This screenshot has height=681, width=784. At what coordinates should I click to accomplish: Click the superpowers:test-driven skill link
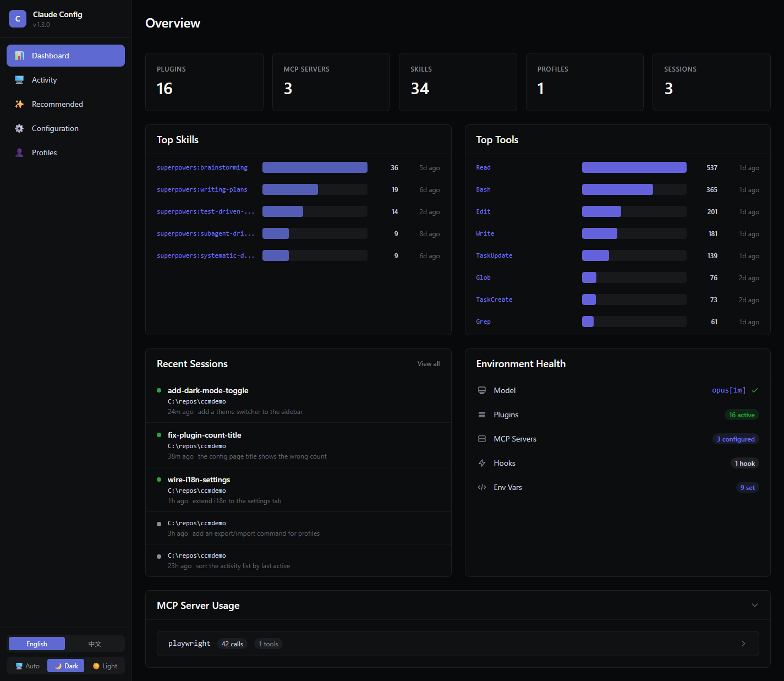[x=205, y=211]
